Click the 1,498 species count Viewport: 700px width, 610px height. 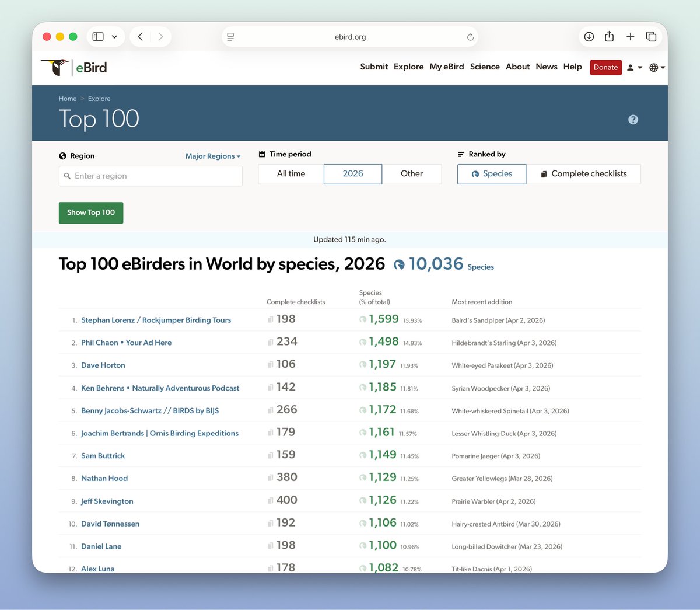[384, 341]
